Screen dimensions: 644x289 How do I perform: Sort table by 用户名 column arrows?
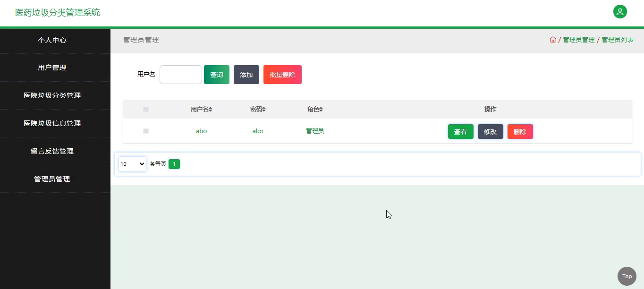tap(211, 110)
